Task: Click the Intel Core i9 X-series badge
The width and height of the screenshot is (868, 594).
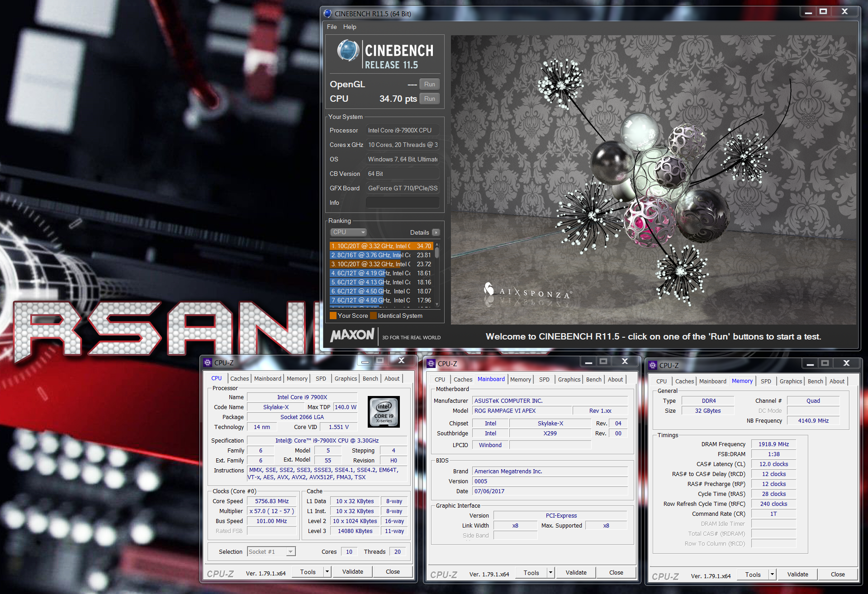Action: (x=384, y=411)
